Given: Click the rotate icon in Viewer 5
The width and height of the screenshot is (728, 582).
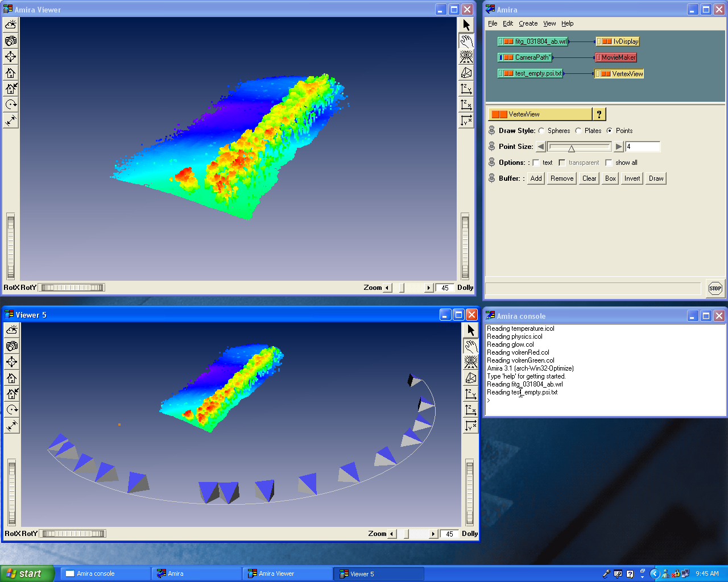Looking at the screenshot, I should 11,410.
